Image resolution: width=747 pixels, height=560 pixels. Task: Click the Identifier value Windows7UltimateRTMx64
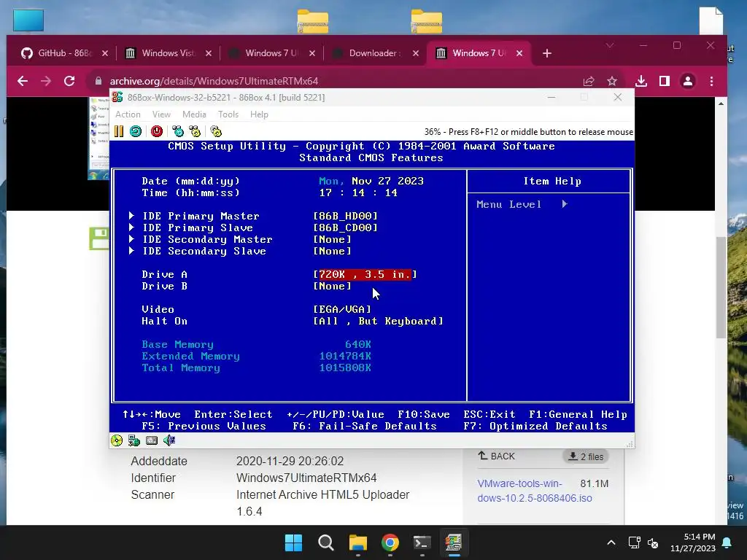tap(306, 478)
